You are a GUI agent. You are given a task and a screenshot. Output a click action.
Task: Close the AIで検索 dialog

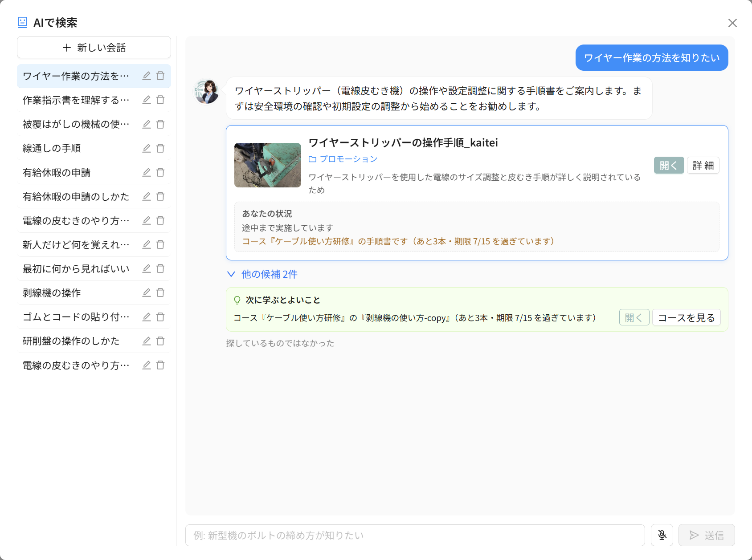[x=732, y=23]
